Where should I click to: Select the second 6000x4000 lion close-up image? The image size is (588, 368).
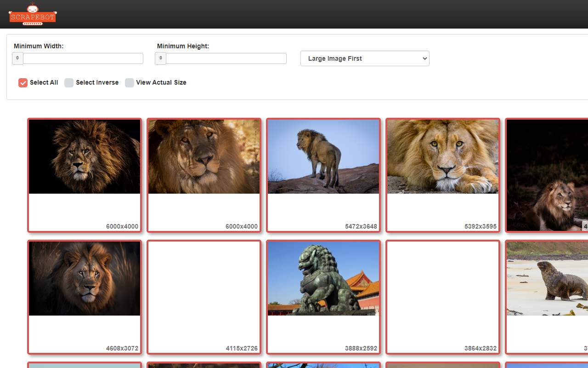[204, 156]
